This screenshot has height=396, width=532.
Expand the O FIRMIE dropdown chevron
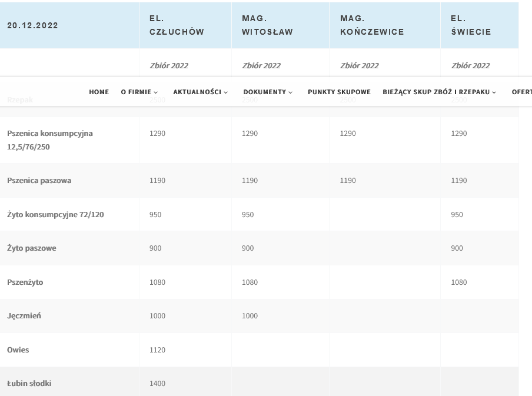156,92
